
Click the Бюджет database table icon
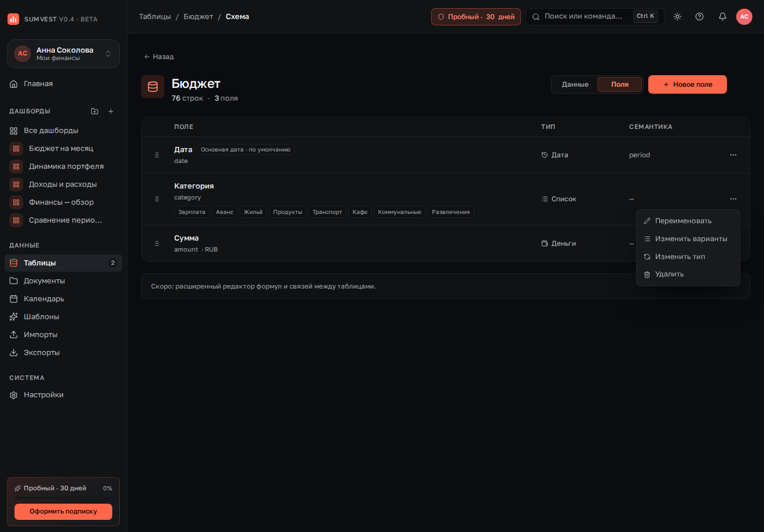pyautogui.click(x=153, y=87)
